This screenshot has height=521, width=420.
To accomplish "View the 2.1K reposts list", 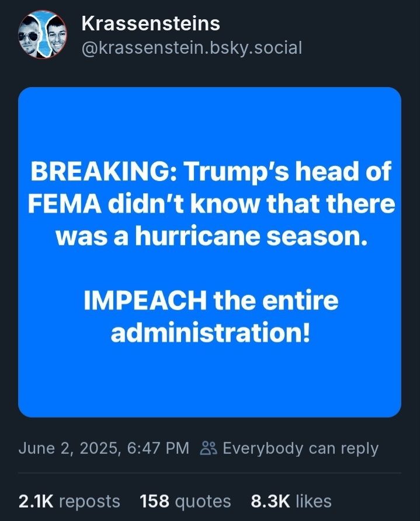I will click(69, 501).
